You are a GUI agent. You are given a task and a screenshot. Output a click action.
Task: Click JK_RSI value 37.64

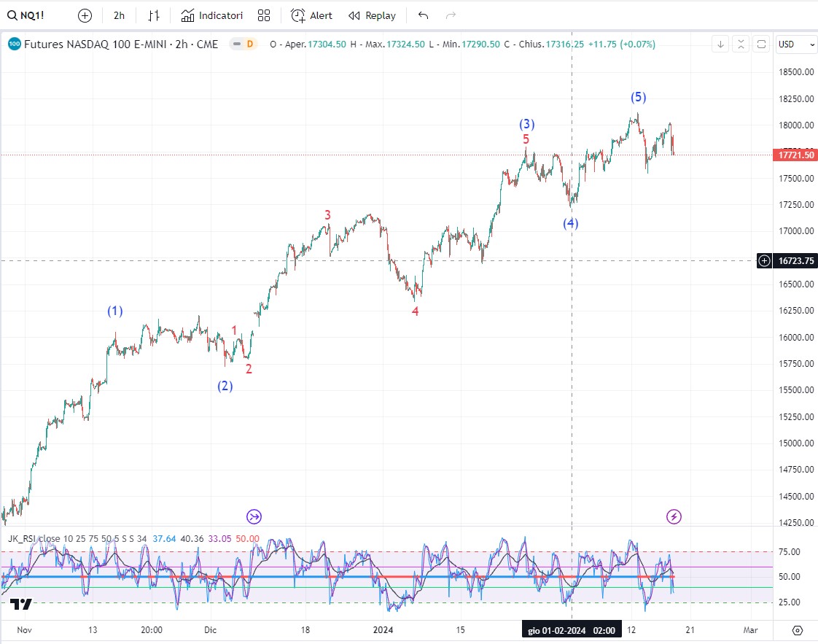(164, 538)
